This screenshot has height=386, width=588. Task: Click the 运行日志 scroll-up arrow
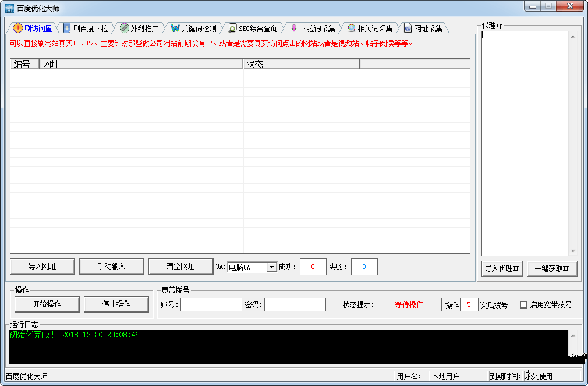point(573,335)
